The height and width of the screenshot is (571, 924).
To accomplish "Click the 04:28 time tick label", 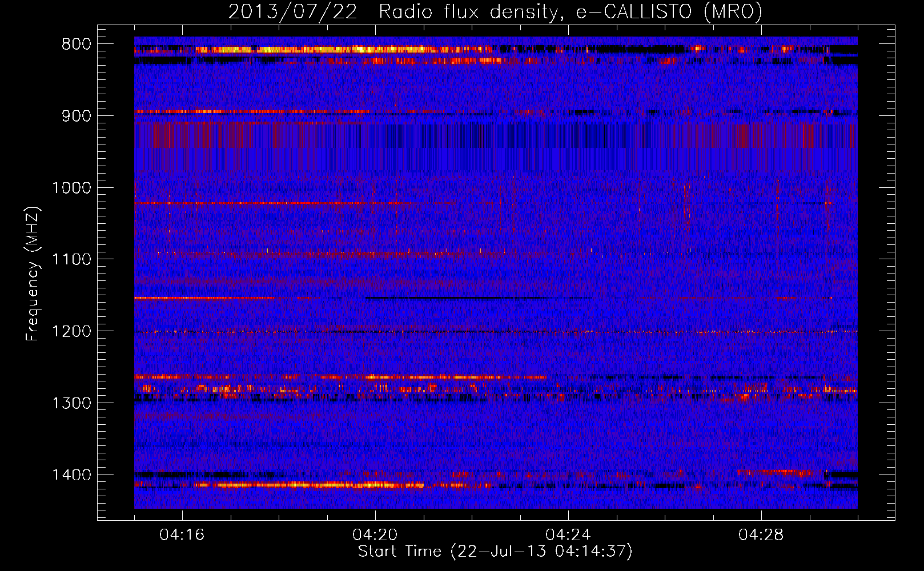I will click(x=761, y=535).
